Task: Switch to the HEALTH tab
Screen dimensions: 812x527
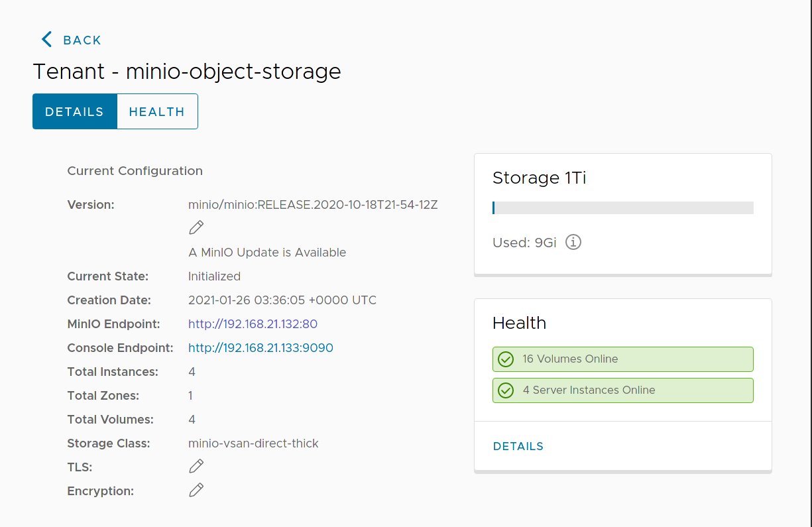Action: [157, 111]
